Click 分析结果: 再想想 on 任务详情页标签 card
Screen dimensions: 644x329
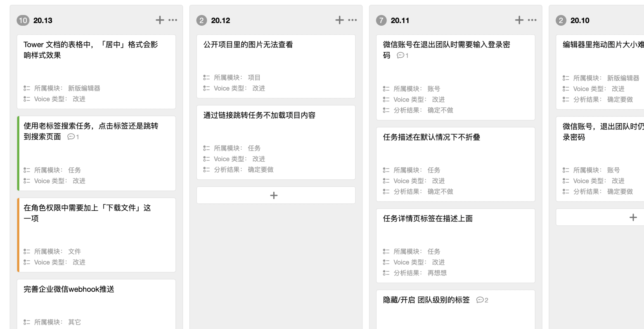click(x=415, y=273)
